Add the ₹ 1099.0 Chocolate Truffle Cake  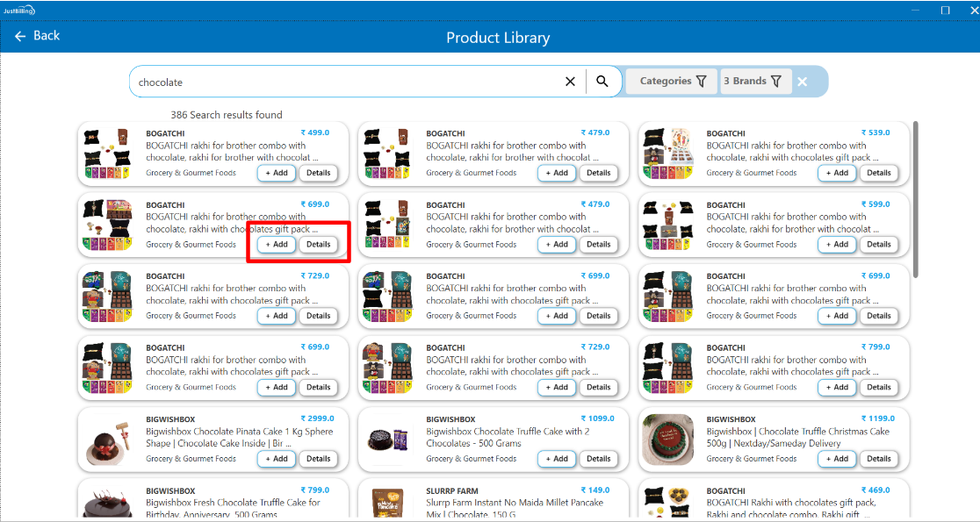(x=557, y=459)
